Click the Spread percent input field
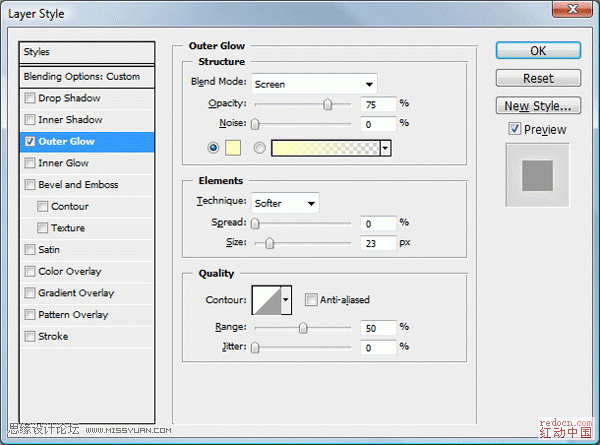 pos(378,223)
